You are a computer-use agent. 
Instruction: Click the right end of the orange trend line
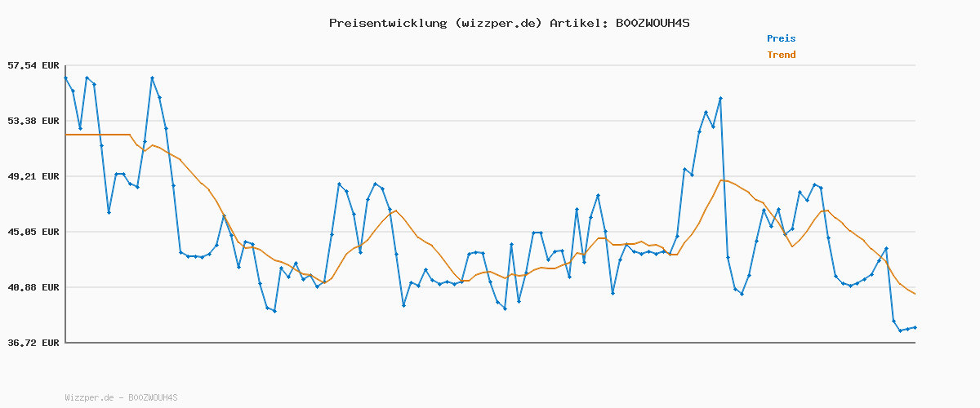coord(915,294)
